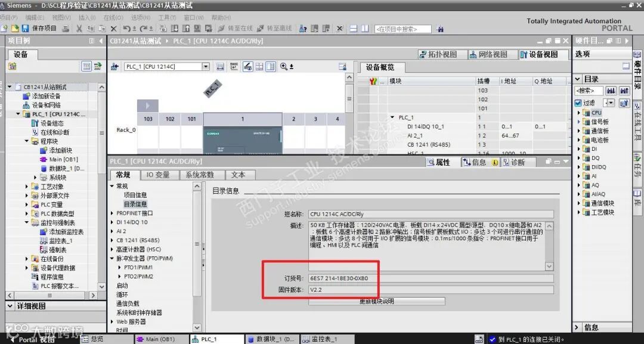The width and height of the screenshot is (644, 344).
Task: Click the catalog profile icon next to filter dropdown
Action: (x=624, y=103)
